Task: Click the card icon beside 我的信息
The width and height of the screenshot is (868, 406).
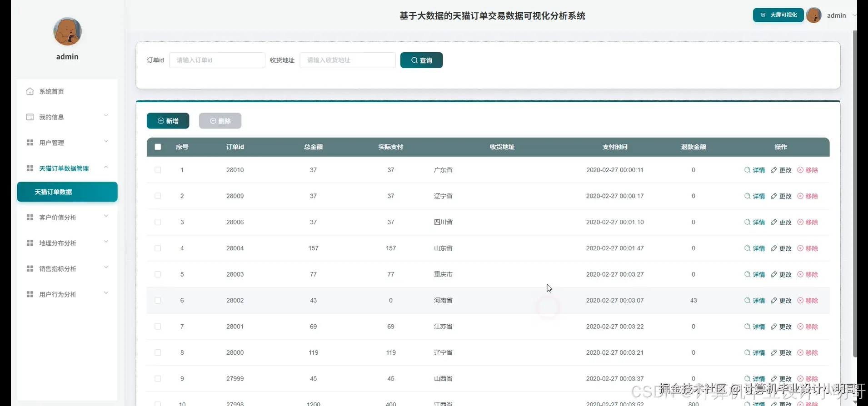Action: [x=30, y=117]
